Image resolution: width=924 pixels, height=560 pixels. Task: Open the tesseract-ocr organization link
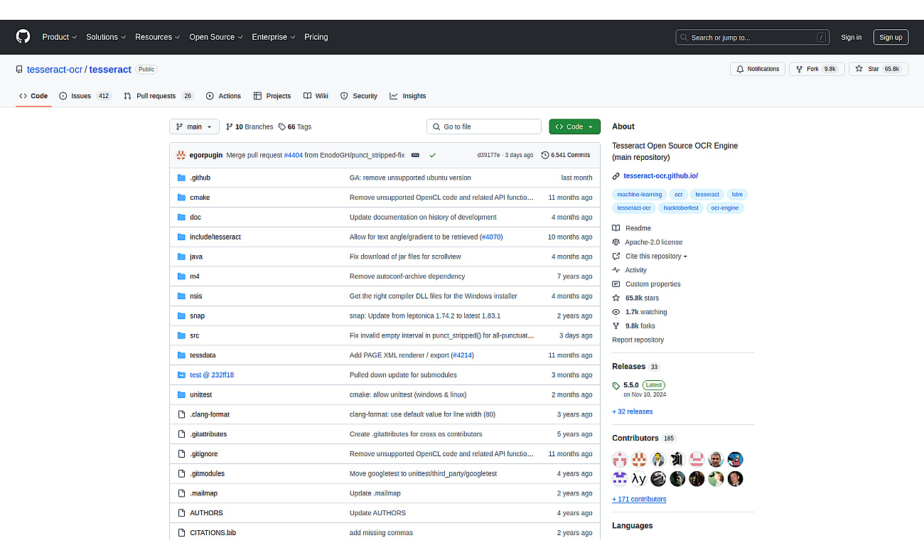point(55,70)
